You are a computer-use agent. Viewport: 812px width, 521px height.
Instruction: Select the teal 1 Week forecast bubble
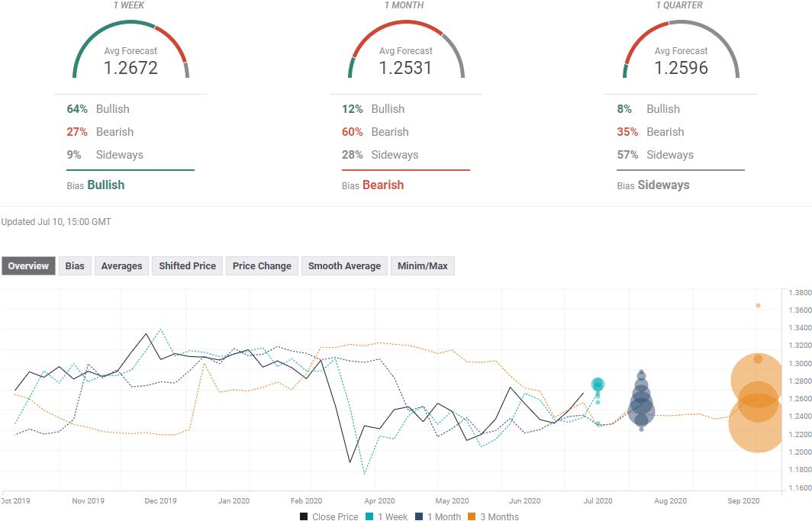[598, 384]
